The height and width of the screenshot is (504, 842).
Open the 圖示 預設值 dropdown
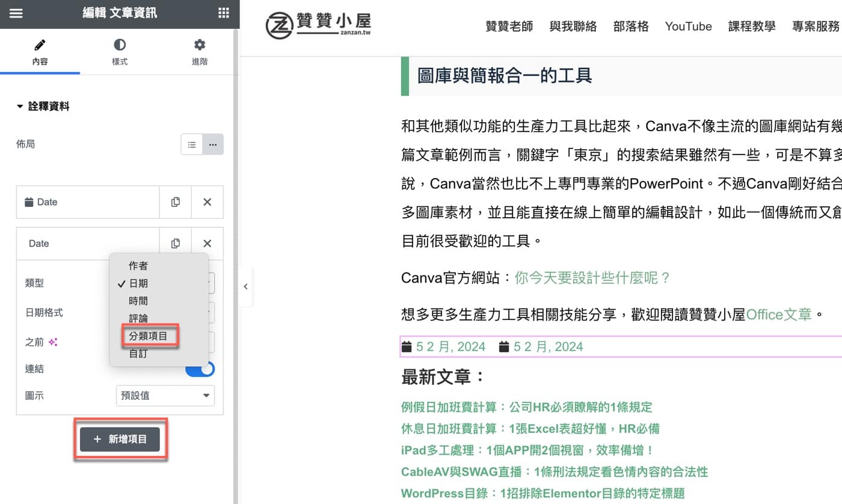point(165,396)
